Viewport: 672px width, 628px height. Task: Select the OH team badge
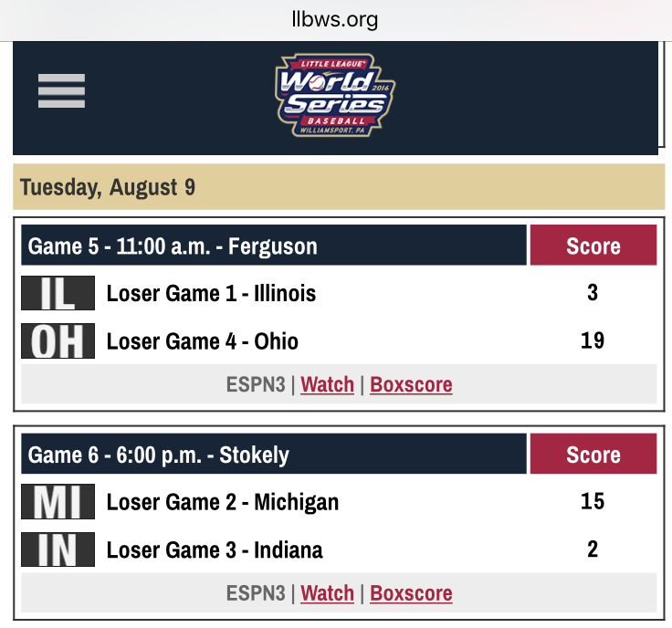click(58, 341)
